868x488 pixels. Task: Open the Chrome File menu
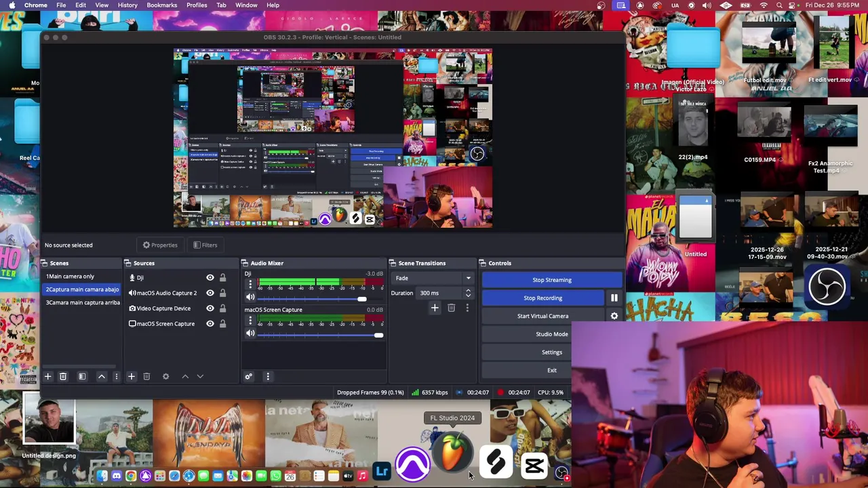(61, 5)
